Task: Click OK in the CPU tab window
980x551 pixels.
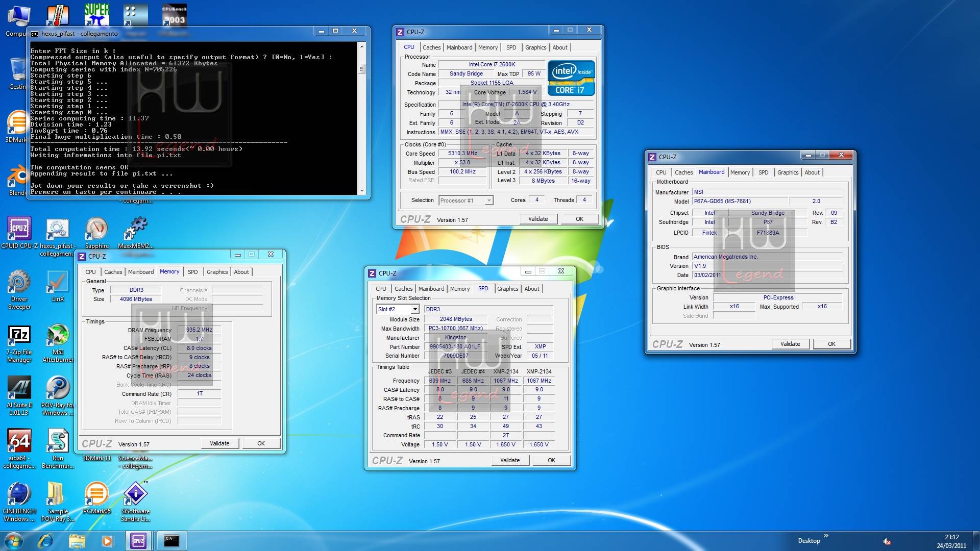Action: pos(579,219)
